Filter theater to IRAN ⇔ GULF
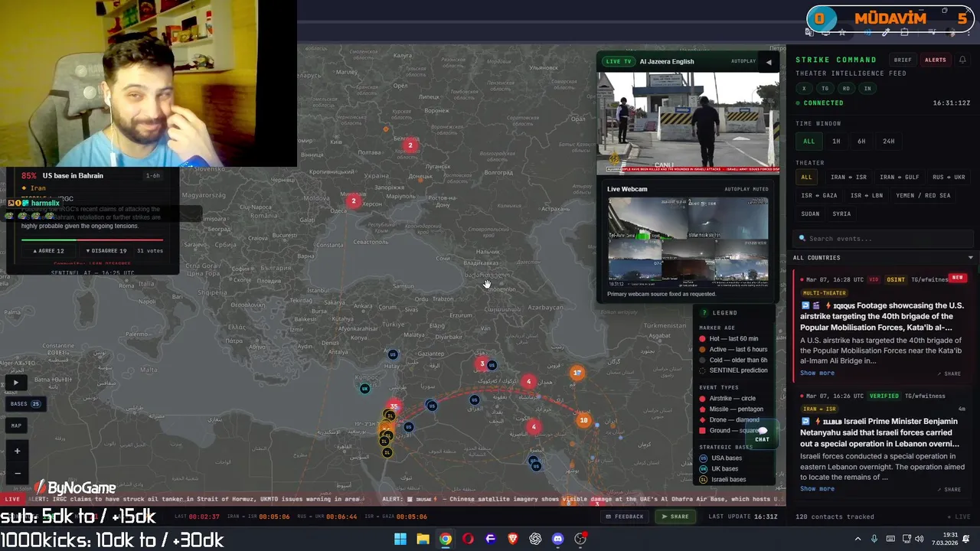 point(899,178)
